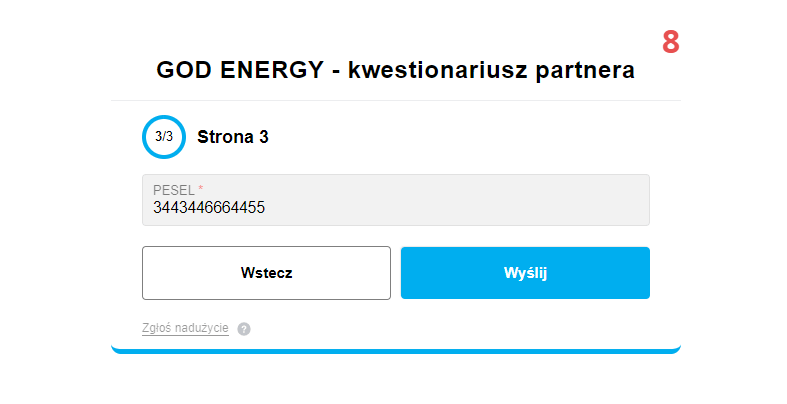Click the word partnera in title
Image resolution: width=787 pixels, height=404 pixels.
[x=584, y=71]
